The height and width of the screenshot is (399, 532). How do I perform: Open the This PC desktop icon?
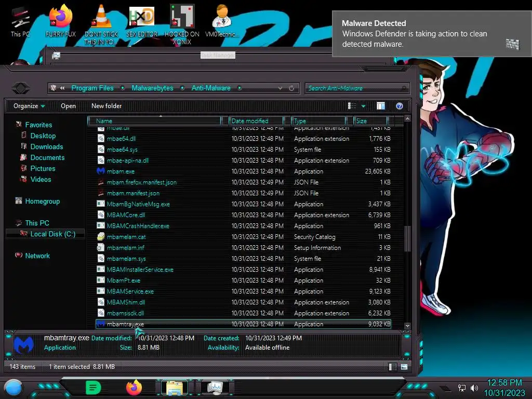tap(20, 21)
